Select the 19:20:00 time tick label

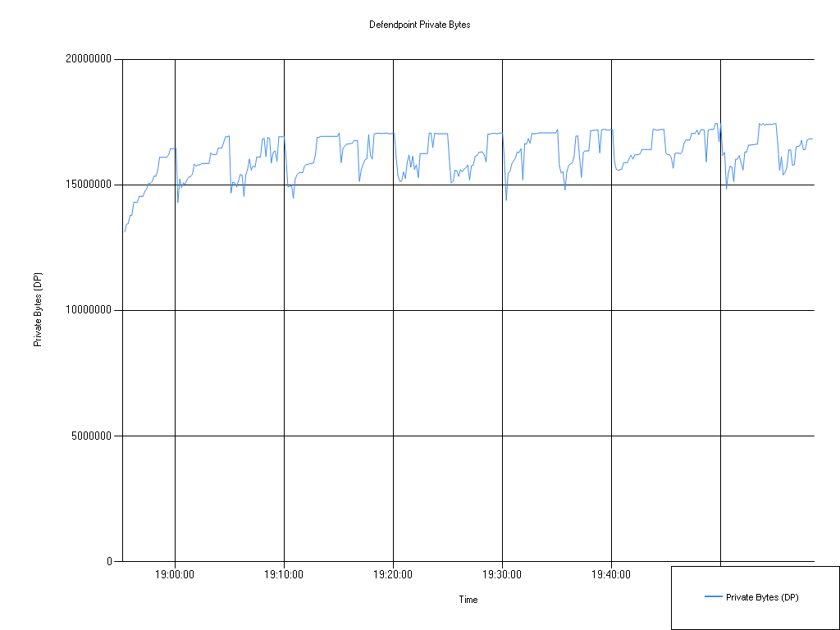394,575
